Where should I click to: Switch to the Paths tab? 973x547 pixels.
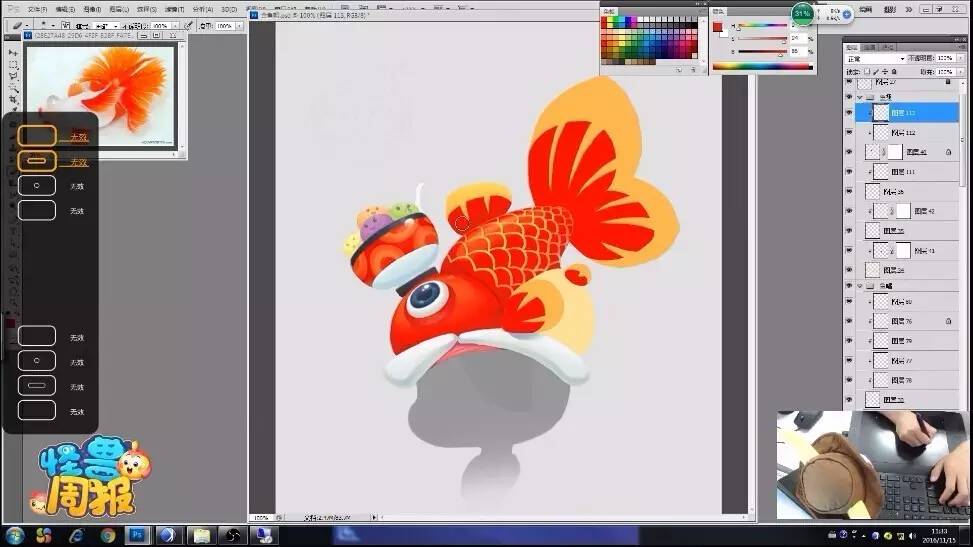[x=888, y=47]
